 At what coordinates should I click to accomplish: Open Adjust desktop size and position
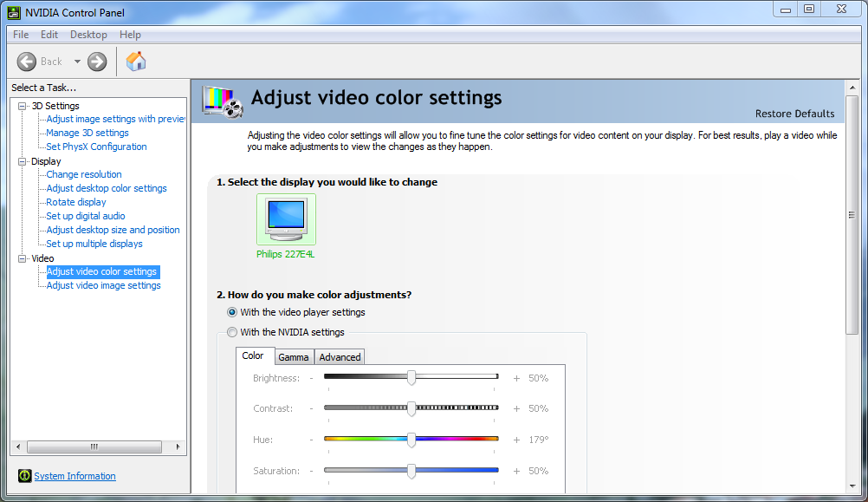113,230
